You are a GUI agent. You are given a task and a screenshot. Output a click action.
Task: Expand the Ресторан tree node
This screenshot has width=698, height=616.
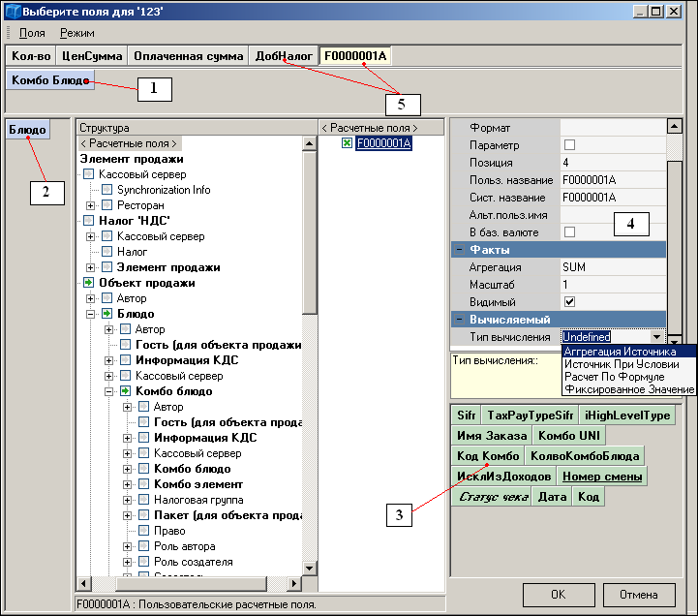pos(90,205)
